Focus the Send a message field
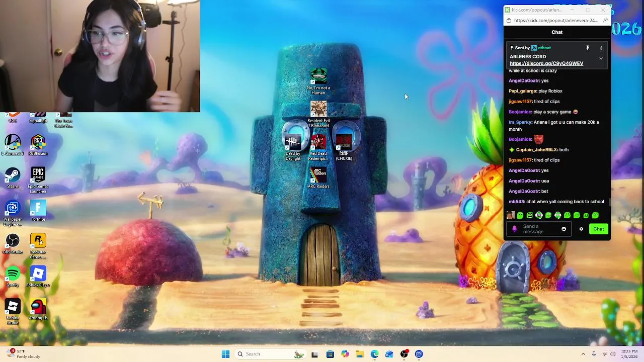This screenshot has width=644, height=362. click(538, 229)
